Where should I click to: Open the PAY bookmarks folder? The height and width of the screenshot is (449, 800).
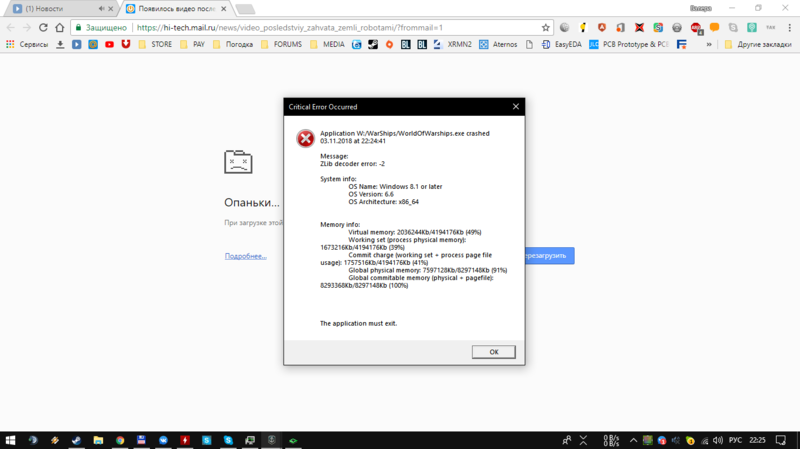click(192, 44)
